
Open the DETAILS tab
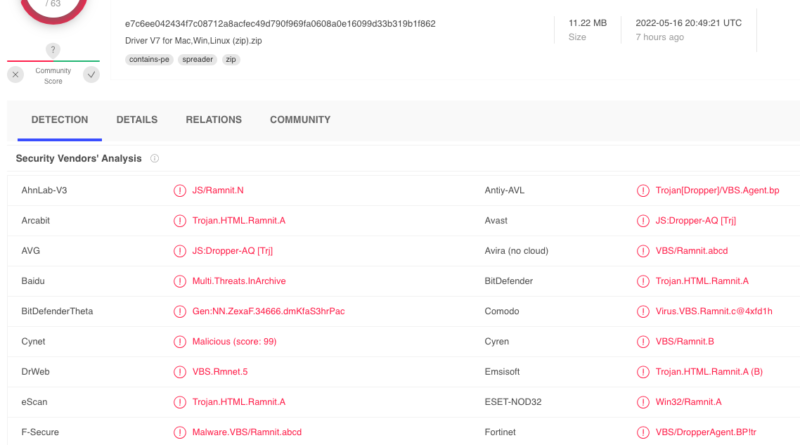[137, 119]
